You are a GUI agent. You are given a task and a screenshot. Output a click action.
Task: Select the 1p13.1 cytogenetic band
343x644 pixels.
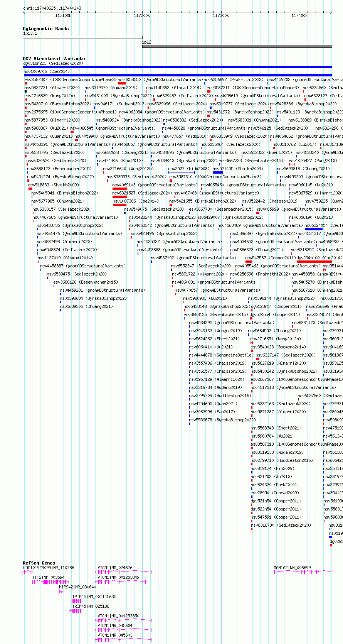tap(82, 37)
